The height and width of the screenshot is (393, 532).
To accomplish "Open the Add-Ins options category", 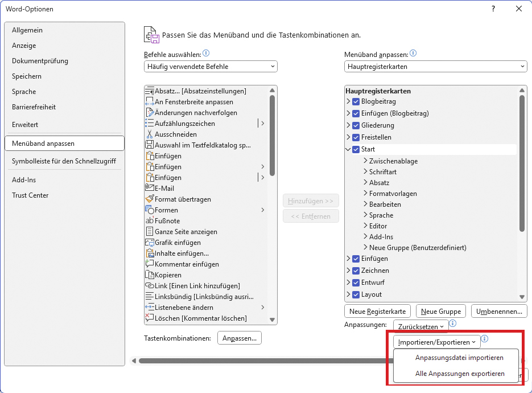I will coord(64,180).
